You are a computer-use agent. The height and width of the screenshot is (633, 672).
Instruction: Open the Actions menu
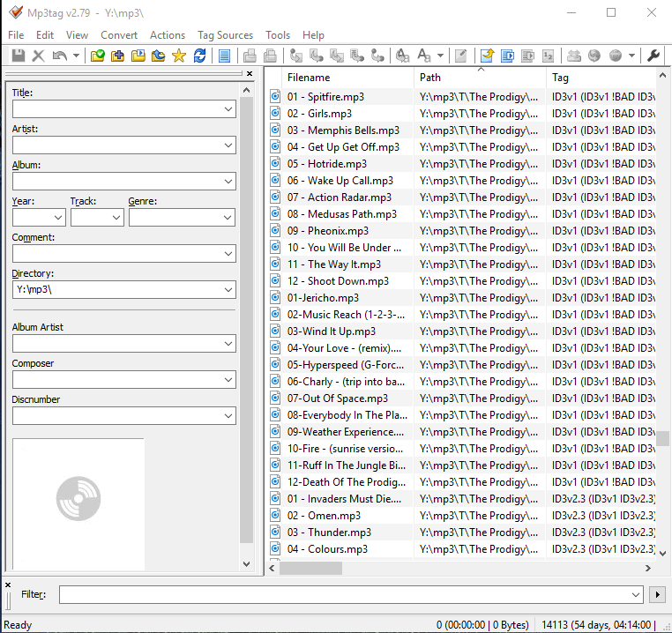pyautogui.click(x=168, y=35)
